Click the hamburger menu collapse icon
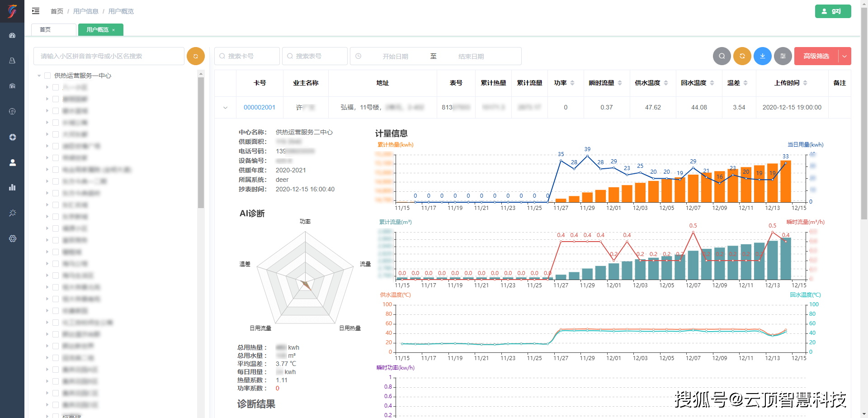This screenshot has height=418, width=868. [36, 11]
